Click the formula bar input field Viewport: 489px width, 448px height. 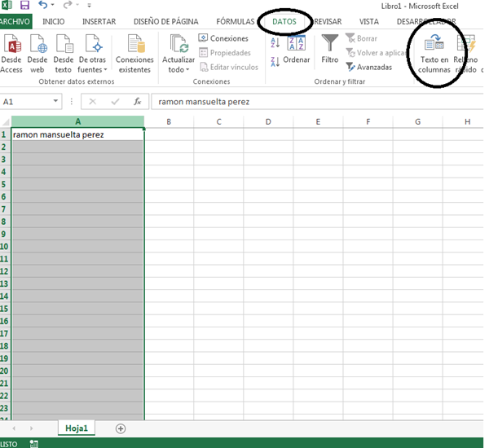tap(310, 102)
